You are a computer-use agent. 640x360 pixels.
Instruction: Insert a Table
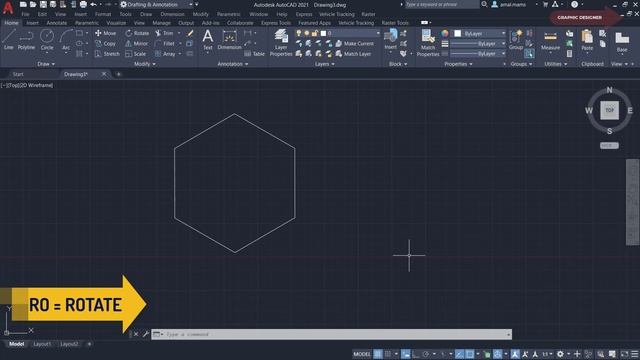click(x=254, y=53)
